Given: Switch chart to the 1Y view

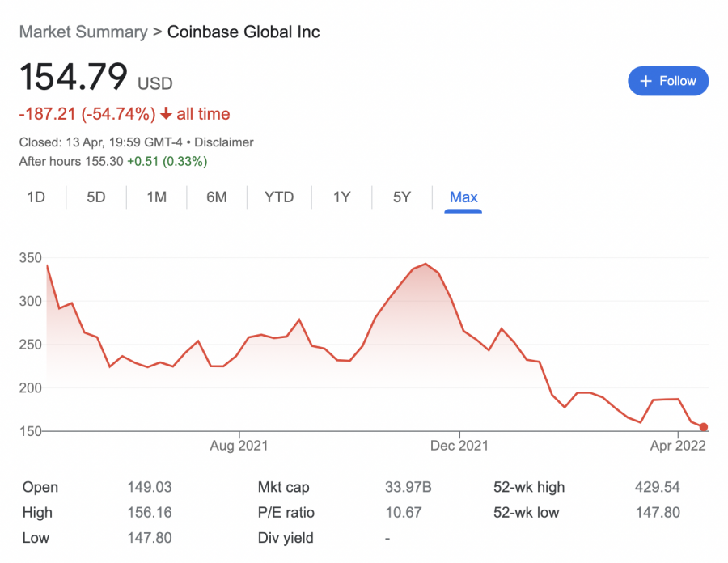Looking at the screenshot, I should coord(341,197).
